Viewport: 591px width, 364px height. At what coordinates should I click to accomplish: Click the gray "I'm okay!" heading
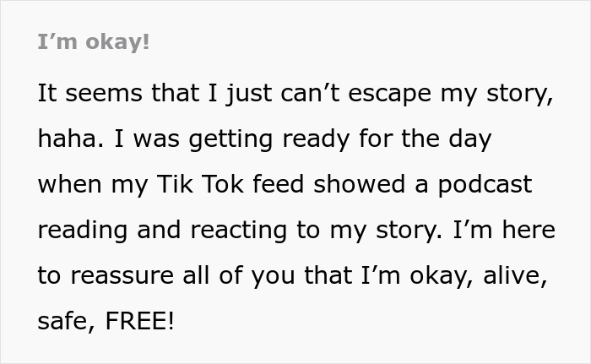click(94, 41)
